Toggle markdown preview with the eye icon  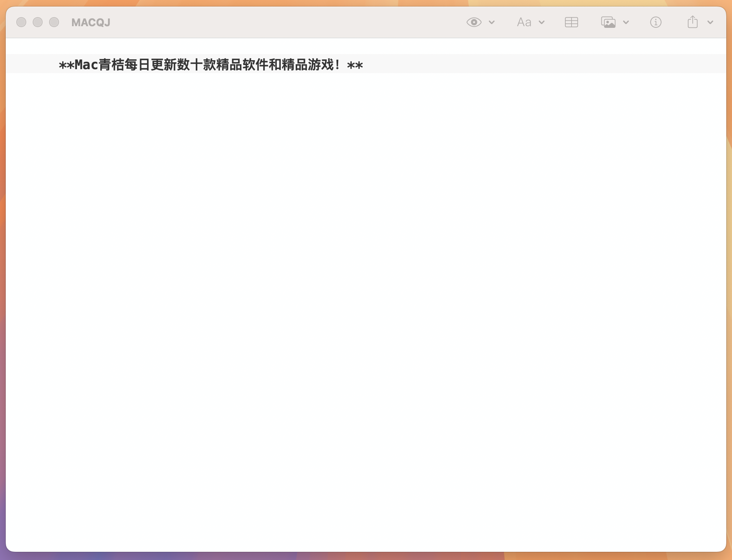(x=473, y=22)
